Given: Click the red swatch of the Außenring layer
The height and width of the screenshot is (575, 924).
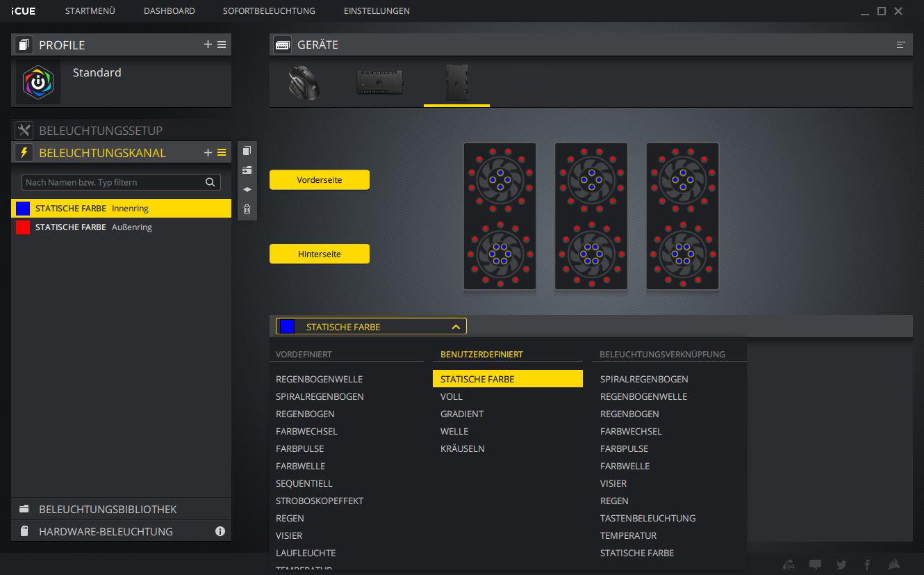Looking at the screenshot, I should (x=23, y=227).
